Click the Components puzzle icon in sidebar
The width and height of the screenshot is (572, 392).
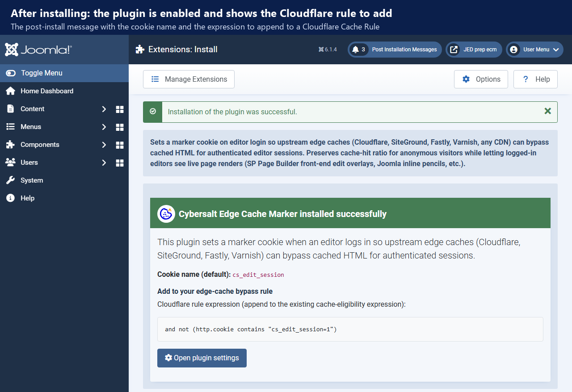[10, 145]
